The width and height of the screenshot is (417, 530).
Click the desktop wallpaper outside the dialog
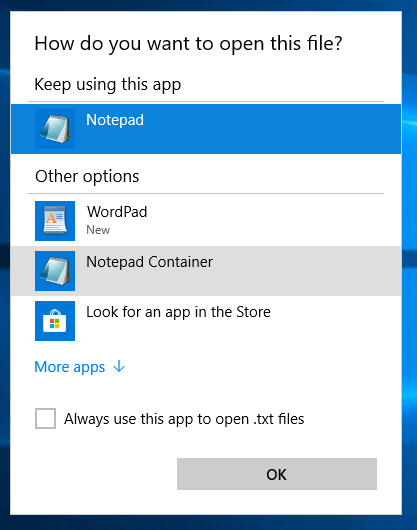tap(409, 270)
